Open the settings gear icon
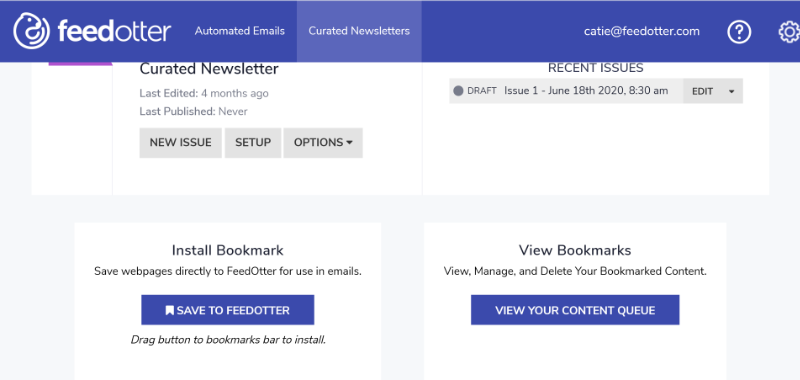Screen dimensions: 800x380 click(x=789, y=32)
